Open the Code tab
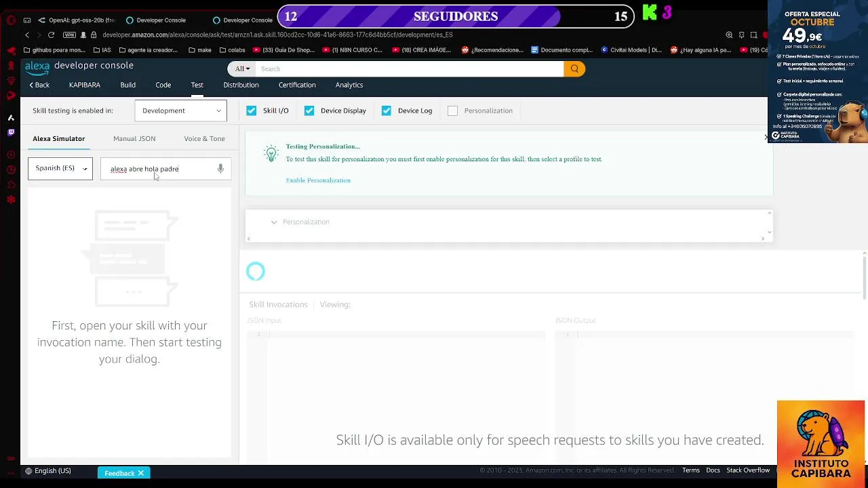Viewport: 868px width, 488px height. coord(163,85)
